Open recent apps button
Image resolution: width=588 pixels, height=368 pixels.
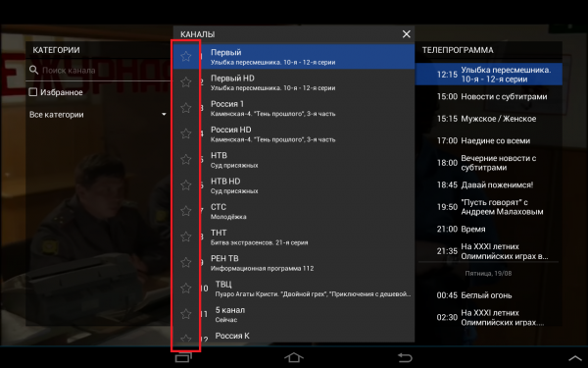pos(183,357)
